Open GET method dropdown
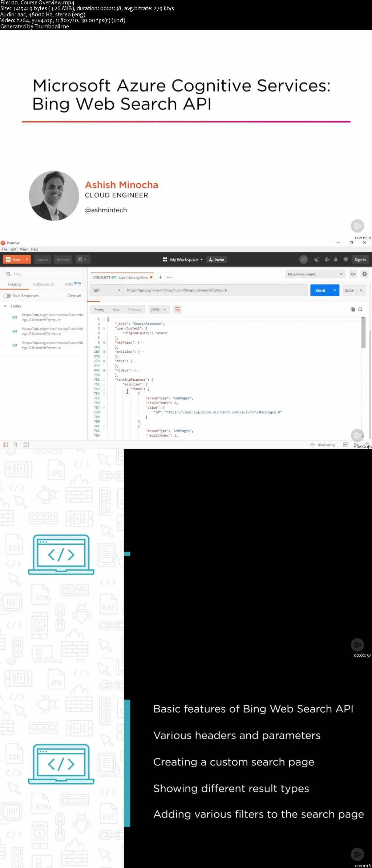The height and width of the screenshot is (868, 372). click(x=106, y=290)
